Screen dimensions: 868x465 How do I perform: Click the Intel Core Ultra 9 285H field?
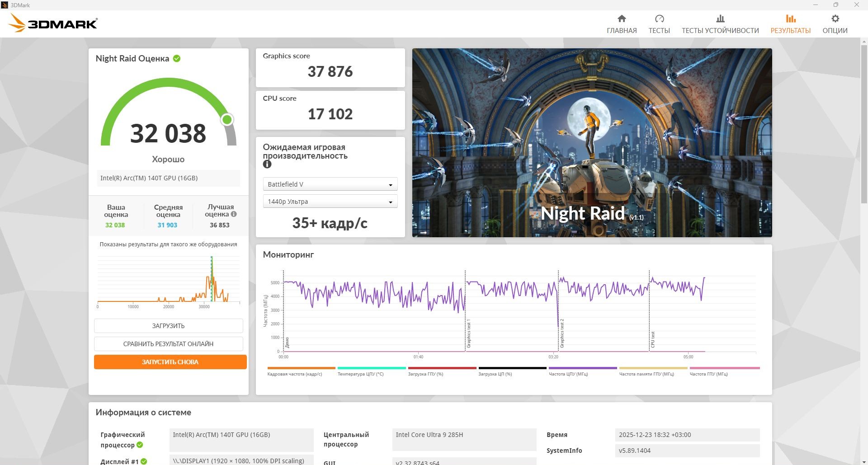[x=464, y=440]
